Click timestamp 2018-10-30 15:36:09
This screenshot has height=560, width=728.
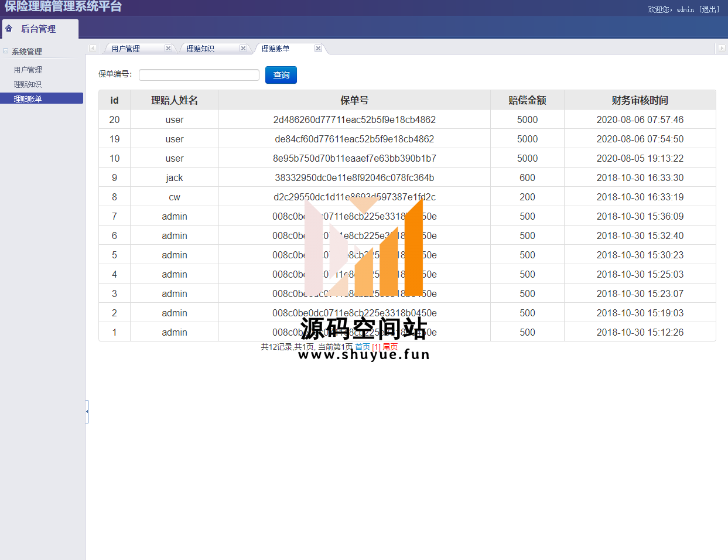click(x=640, y=216)
